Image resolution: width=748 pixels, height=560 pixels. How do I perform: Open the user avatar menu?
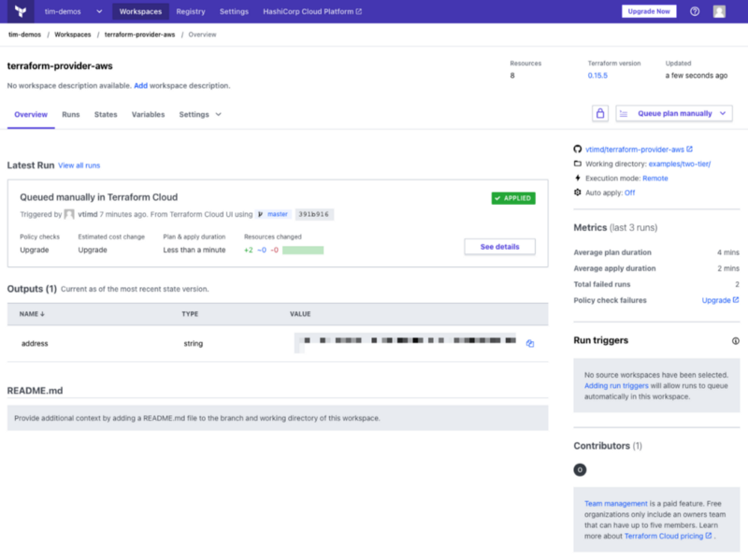[719, 11]
